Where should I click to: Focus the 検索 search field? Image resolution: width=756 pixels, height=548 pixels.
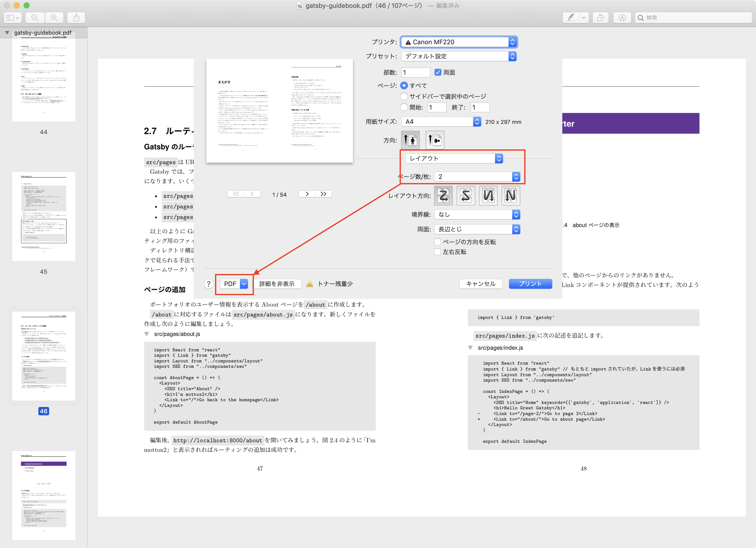[x=693, y=18]
